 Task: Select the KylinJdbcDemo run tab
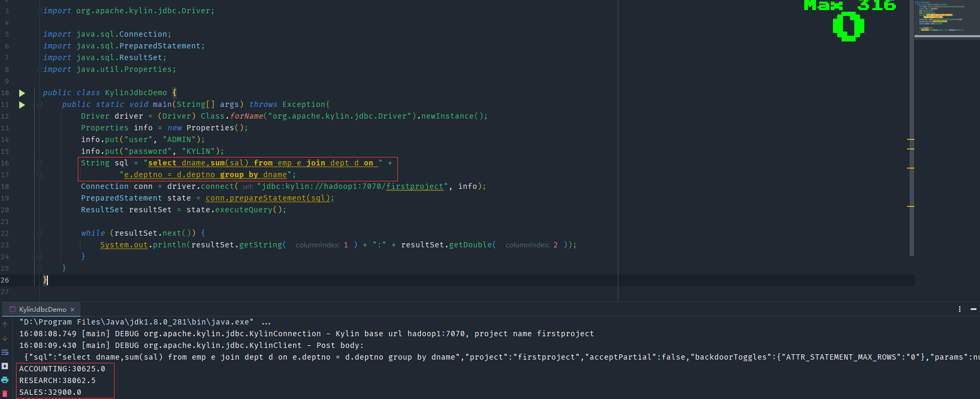coord(43,309)
